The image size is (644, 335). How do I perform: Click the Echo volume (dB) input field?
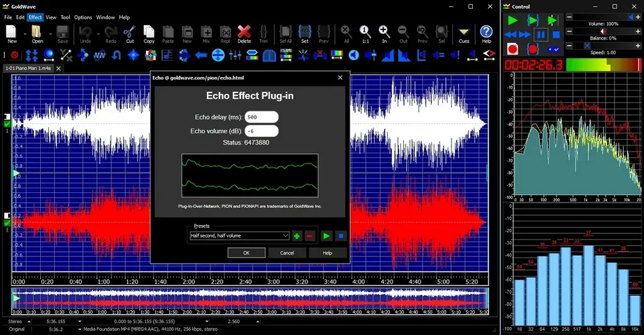click(262, 131)
